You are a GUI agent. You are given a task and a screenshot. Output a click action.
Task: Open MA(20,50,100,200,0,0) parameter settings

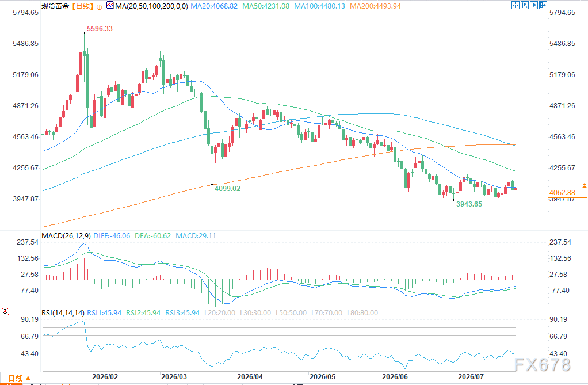[x=151, y=6]
